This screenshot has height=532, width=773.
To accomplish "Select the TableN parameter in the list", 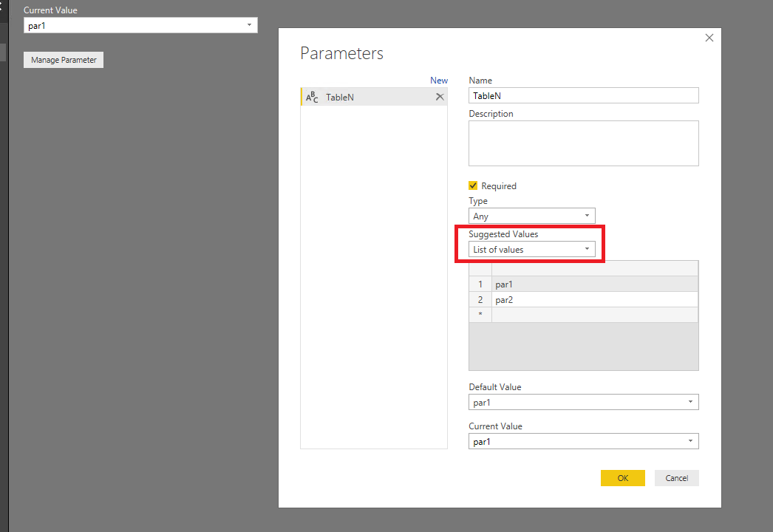I will click(x=374, y=97).
